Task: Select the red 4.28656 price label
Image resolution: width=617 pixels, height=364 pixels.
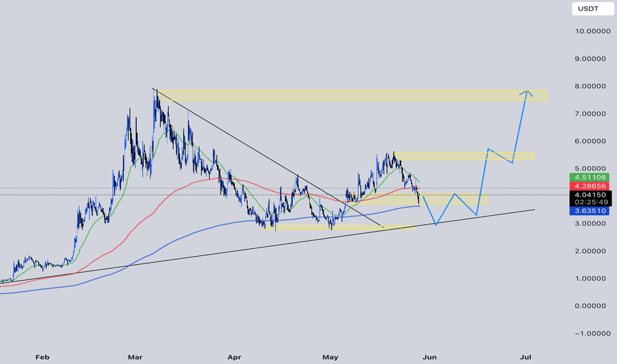Action: click(x=589, y=186)
